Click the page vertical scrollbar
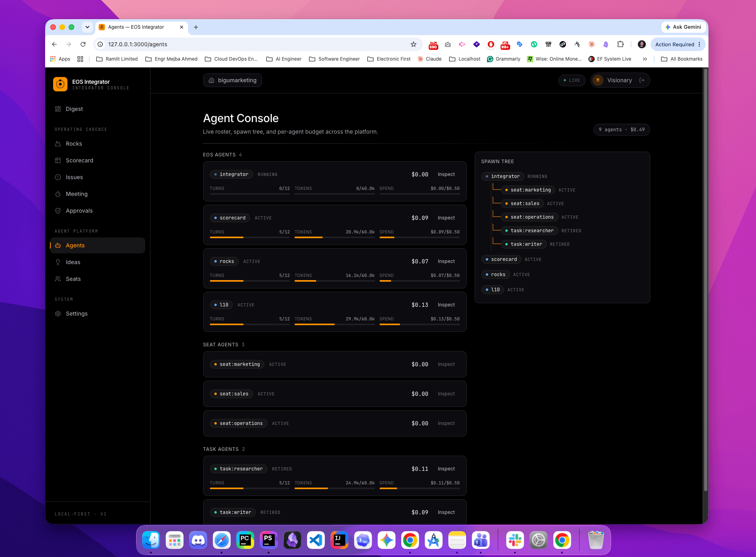 [x=705, y=279]
